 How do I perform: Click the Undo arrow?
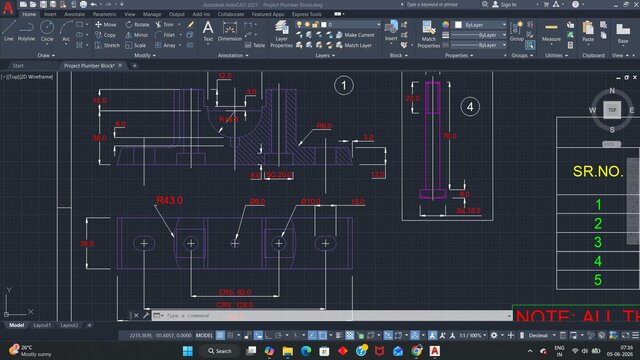click(x=93, y=4)
